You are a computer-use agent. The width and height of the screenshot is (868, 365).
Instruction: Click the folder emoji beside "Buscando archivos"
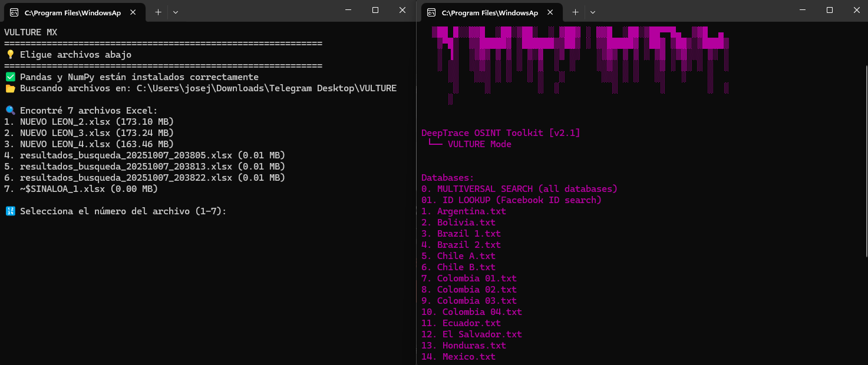(x=9, y=88)
